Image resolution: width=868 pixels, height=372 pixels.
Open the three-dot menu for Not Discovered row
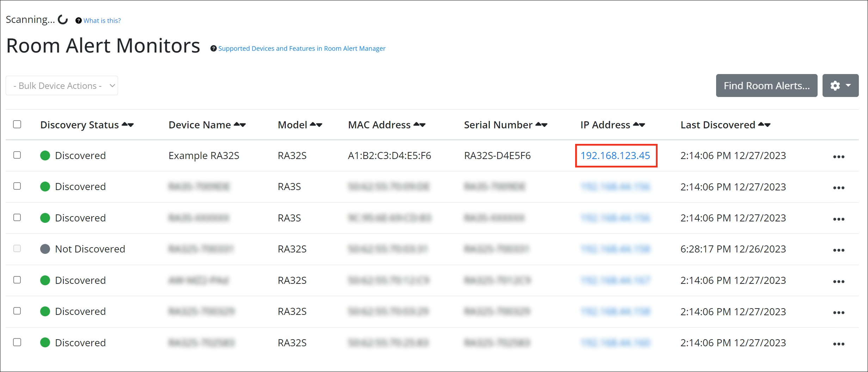click(838, 250)
